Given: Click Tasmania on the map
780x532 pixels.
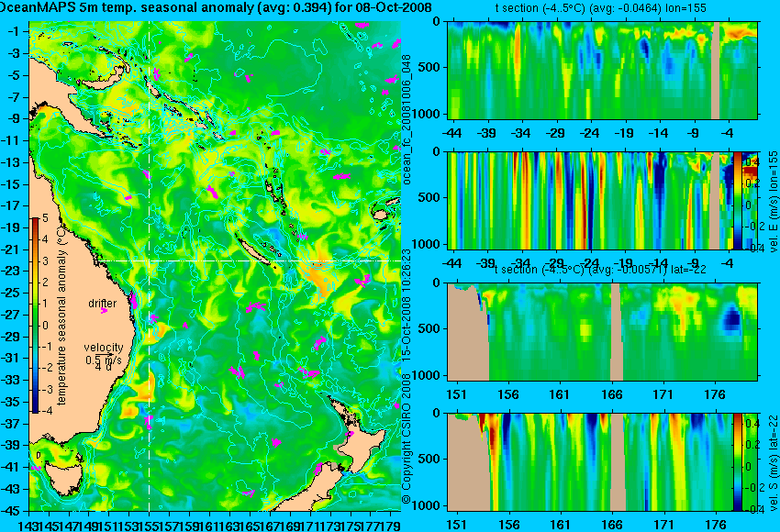Looking at the screenshot, I should (x=62, y=480).
